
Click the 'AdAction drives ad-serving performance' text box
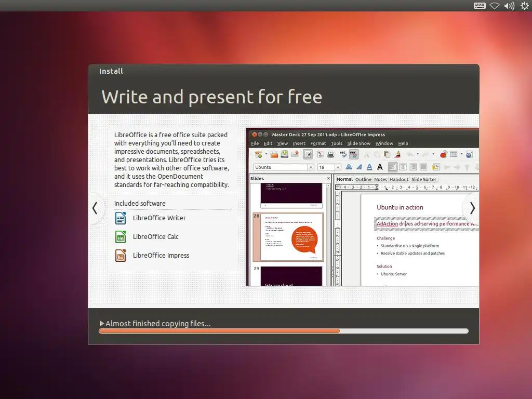point(427,224)
